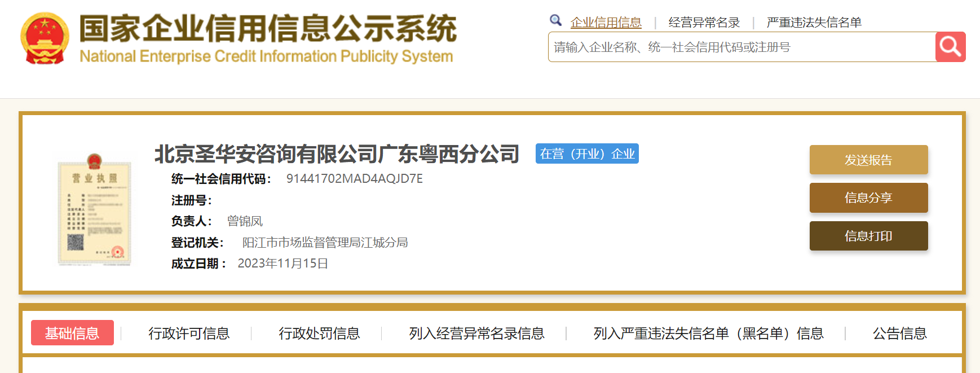Click the national emblem logo icon

click(x=45, y=38)
